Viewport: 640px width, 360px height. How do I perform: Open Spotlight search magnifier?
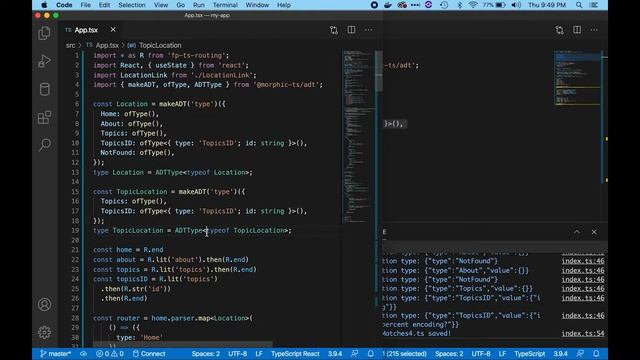(579, 5)
